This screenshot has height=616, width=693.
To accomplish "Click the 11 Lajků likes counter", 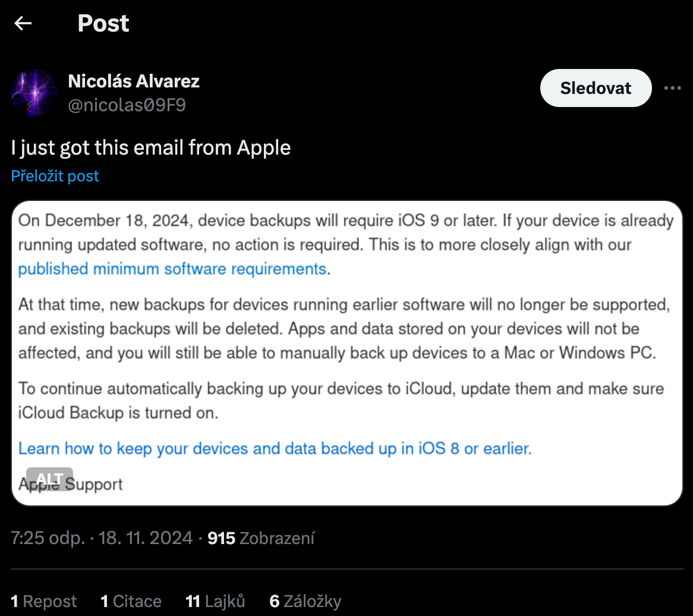I will click(x=215, y=601).
